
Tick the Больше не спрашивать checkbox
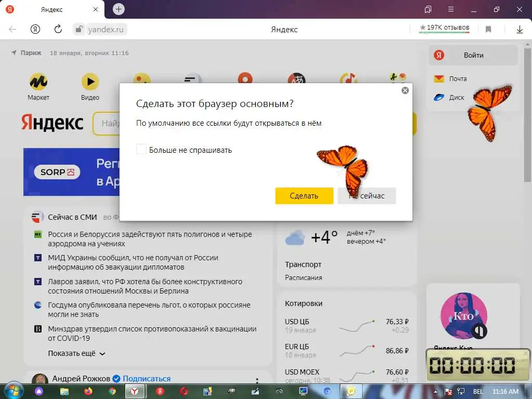[x=141, y=149]
